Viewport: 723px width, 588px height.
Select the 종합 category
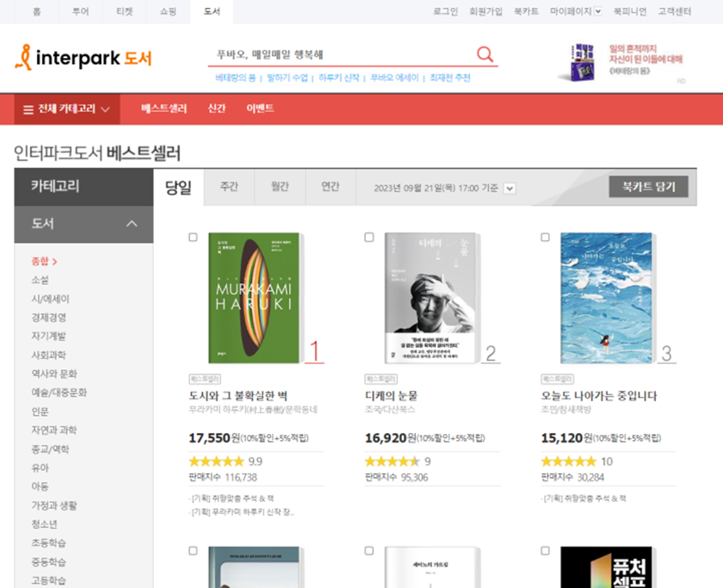pyautogui.click(x=44, y=261)
